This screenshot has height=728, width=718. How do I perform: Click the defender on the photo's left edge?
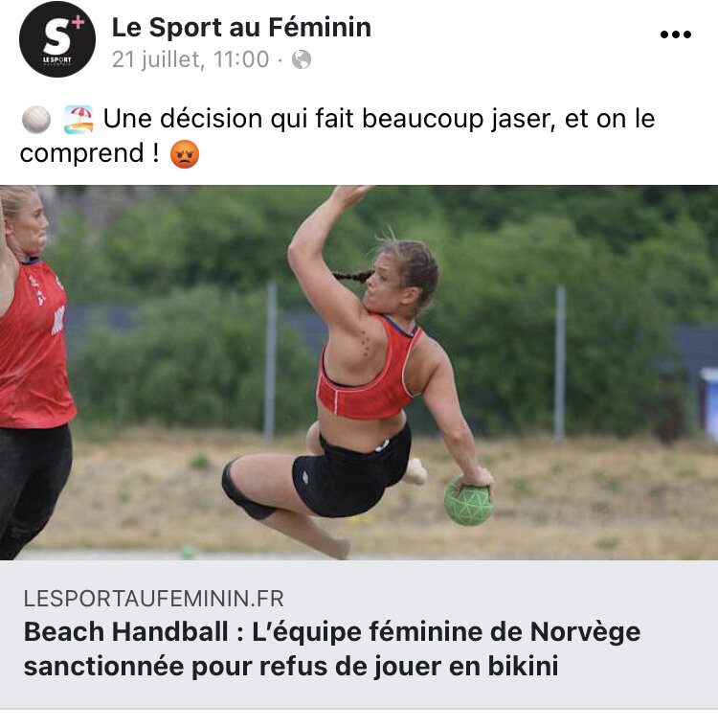click(x=34, y=372)
